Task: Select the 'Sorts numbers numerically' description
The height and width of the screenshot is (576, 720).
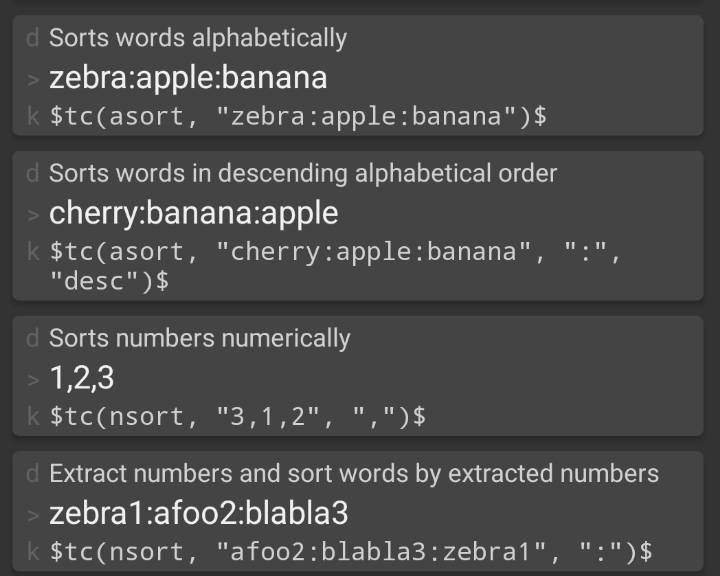Action: coord(200,339)
